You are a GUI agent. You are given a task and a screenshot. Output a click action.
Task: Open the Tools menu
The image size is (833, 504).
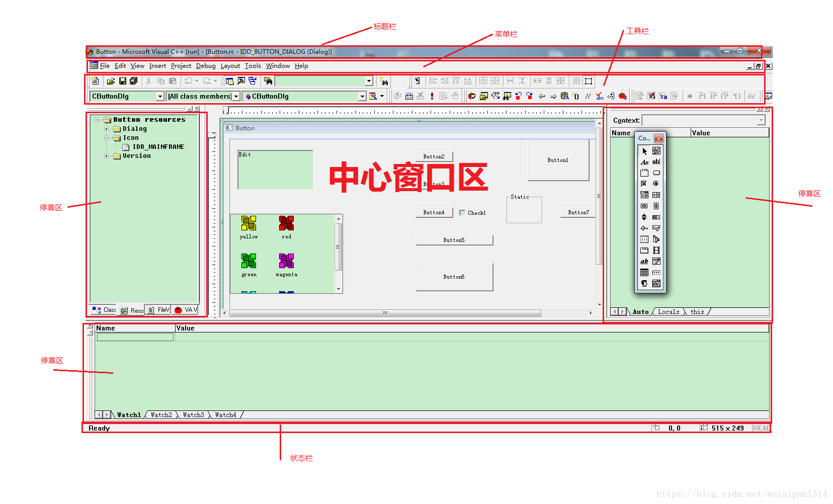pyautogui.click(x=253, y=66)
